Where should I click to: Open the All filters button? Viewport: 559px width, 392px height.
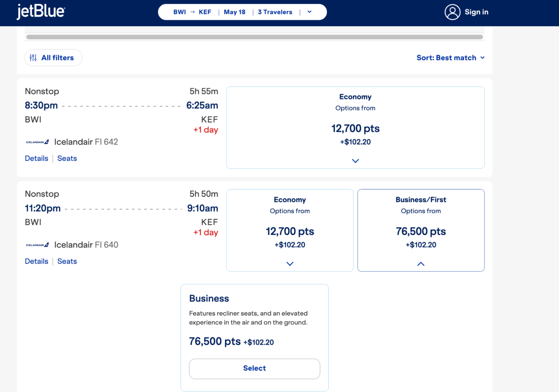coord(53,58)
